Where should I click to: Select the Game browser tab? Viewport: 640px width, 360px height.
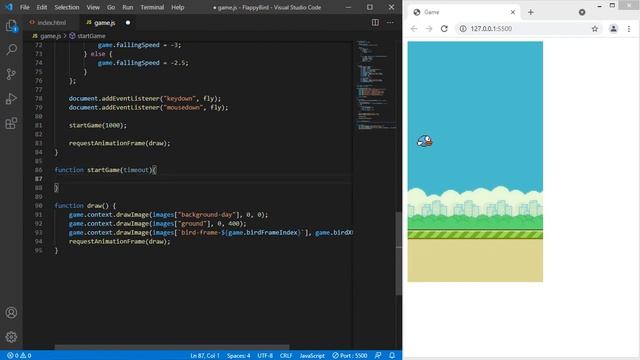pyautogui.click(x=464, y=12)
